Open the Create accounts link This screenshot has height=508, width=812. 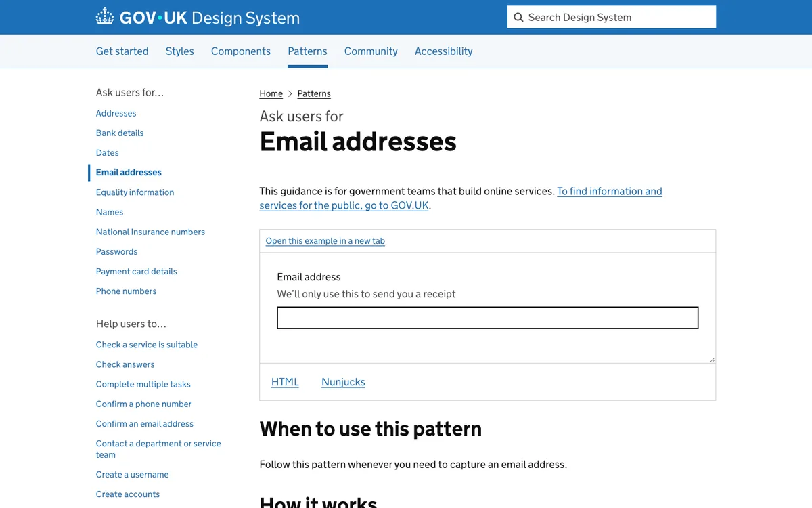point(128,494)
